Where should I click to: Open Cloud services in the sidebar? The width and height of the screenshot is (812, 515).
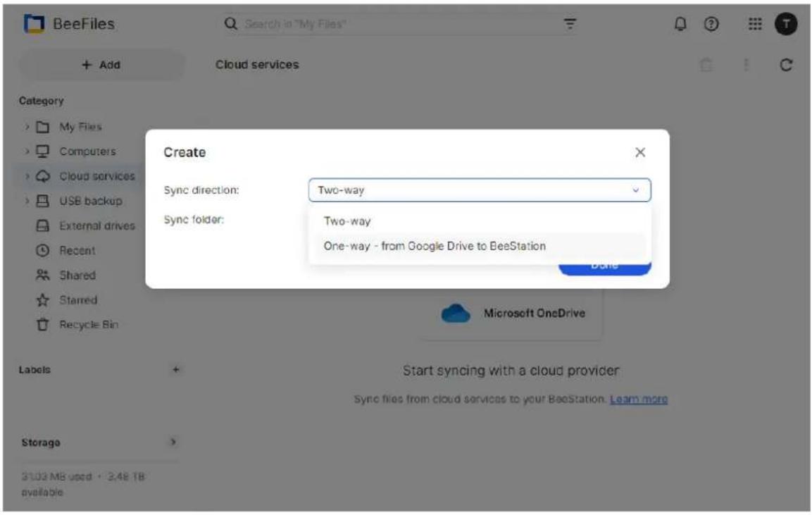point(97,176)
